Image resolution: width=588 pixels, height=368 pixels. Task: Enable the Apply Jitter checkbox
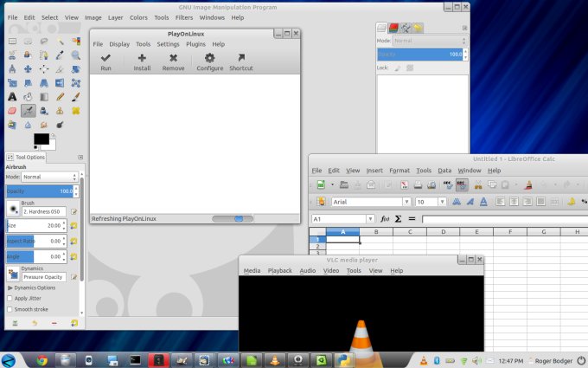[x=10, y=298]
